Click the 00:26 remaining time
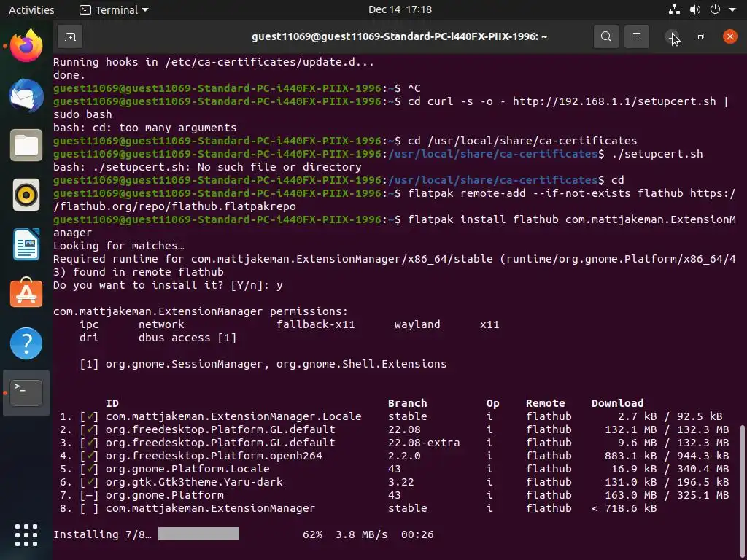This screenshot has height=560, width=747. pos(417,534)
